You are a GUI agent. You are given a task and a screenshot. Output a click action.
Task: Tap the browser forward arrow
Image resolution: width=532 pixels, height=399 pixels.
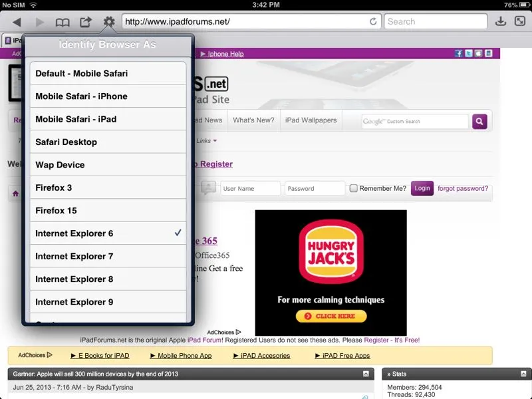click(x=39, y=22)
